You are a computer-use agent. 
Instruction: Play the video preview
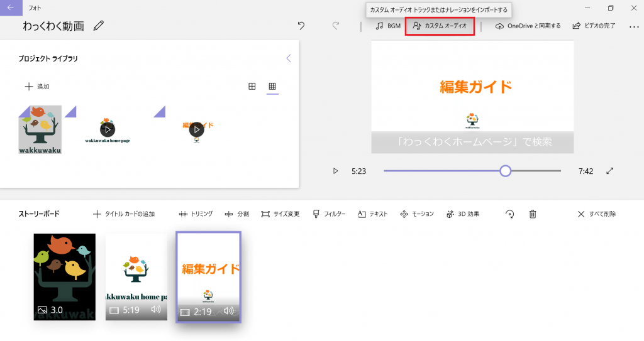336,171
